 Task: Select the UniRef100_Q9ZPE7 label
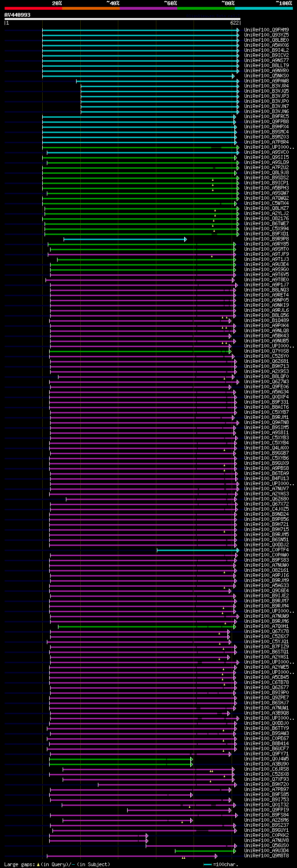click(x=266, y=698)
